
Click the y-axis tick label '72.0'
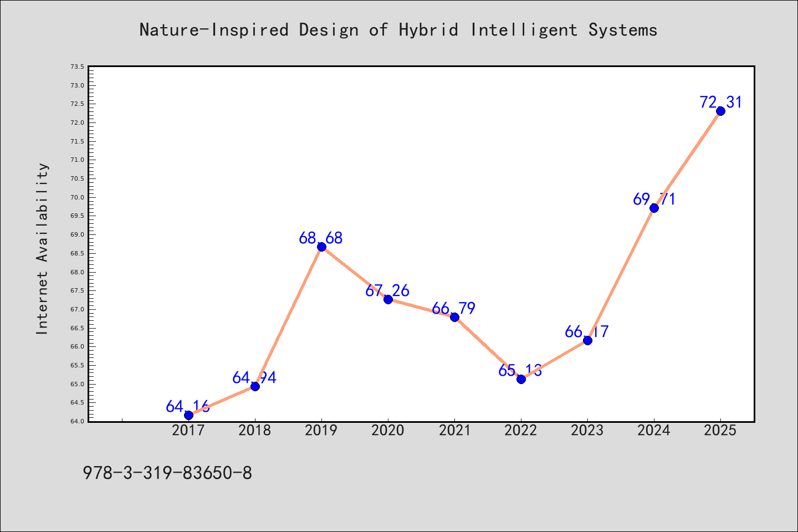point(78,122)
